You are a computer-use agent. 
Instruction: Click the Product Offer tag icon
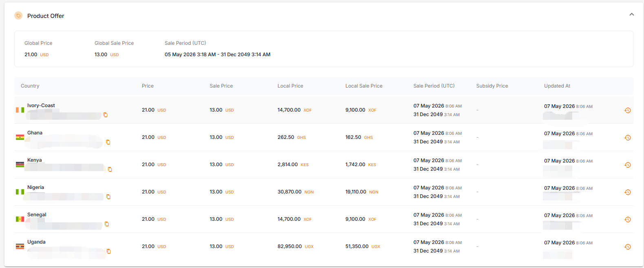pyautogui.click(x=18, y=15)
